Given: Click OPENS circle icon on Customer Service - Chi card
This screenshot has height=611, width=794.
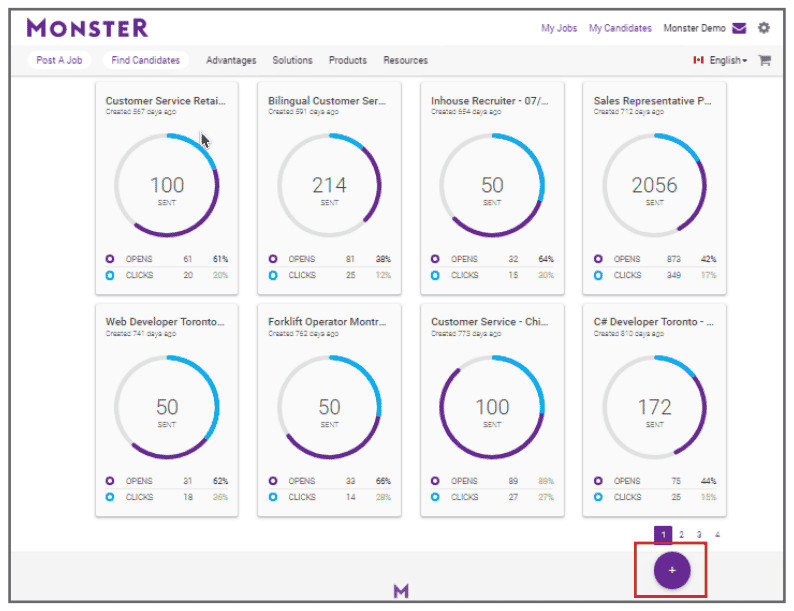Looking at the screenshot, I should coord(435,480).
